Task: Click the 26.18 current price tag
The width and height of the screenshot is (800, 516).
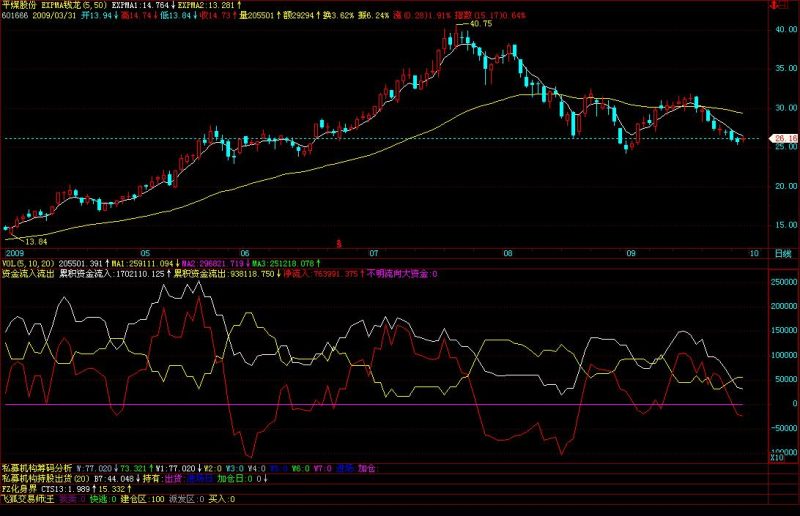Action: (786, 138)
